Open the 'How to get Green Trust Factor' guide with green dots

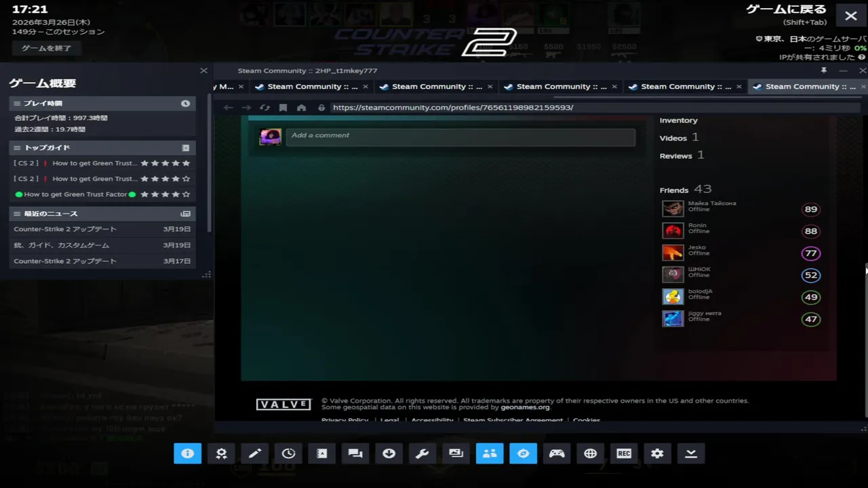point(102,195)
